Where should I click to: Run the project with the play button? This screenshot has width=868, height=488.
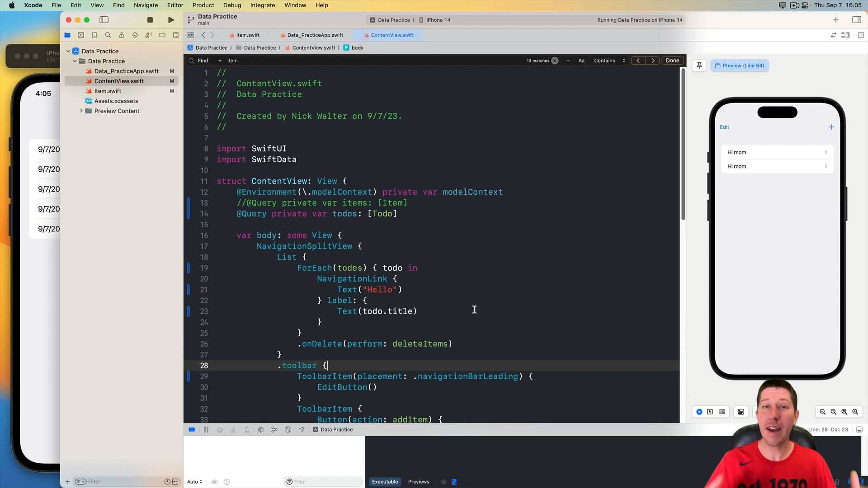(x=171, y=20)
